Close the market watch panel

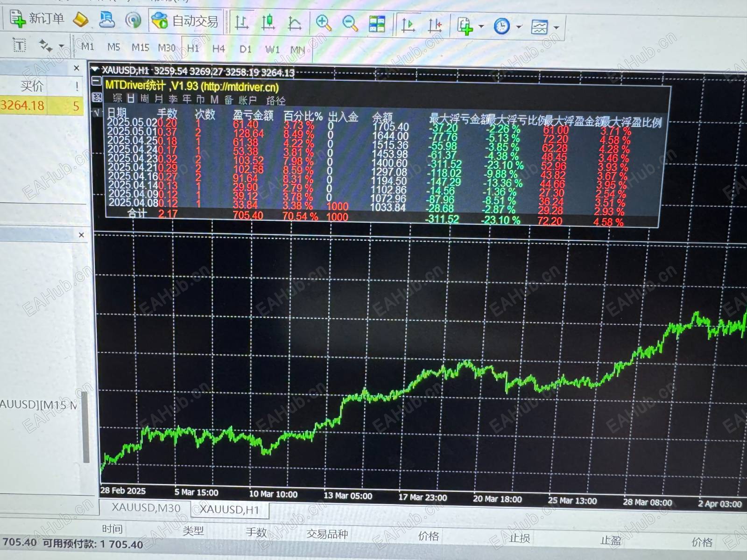[x=77, y=68]
